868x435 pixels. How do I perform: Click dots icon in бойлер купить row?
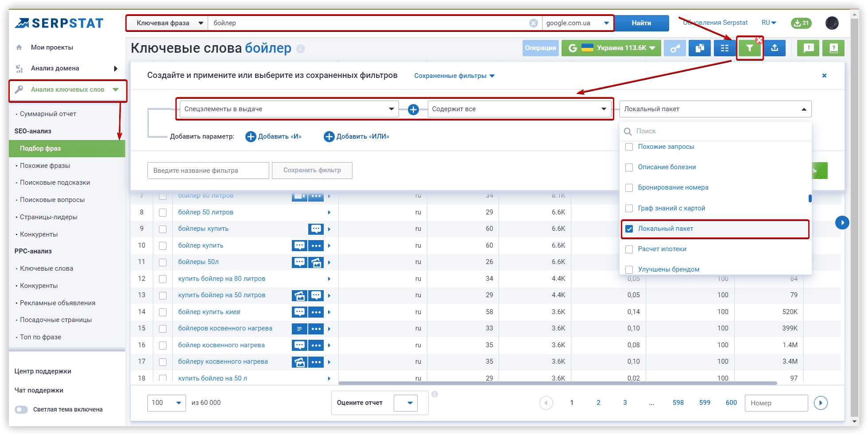click(x=316, y=245)
